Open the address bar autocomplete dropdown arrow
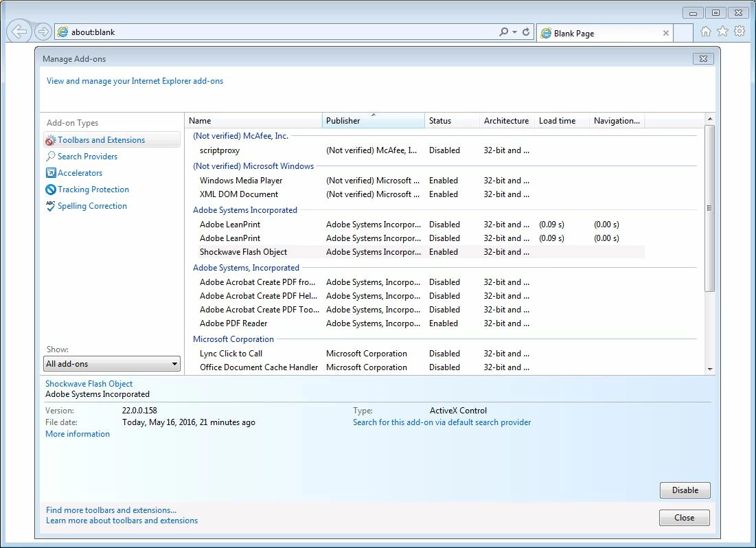The image size is (756, 548). click(x=514, y=32)
